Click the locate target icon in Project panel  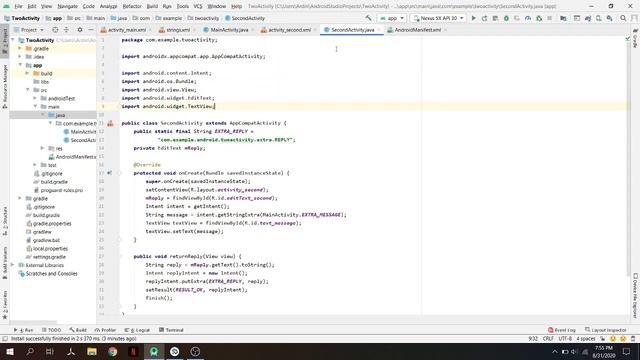point(55,30)
